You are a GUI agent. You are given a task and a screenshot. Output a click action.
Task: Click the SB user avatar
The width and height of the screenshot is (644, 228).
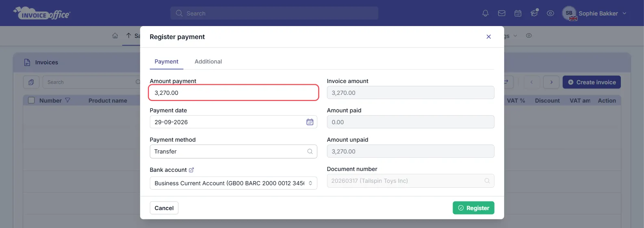coord(569,13)
